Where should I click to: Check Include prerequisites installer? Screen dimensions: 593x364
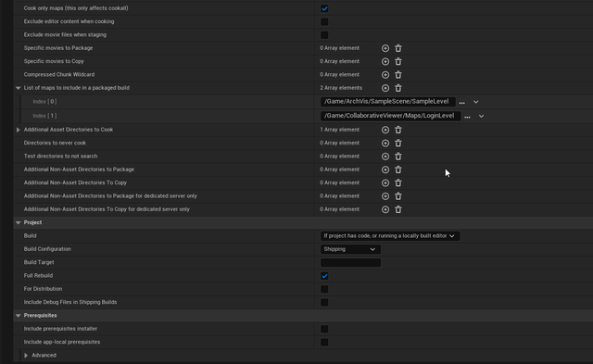324,329
